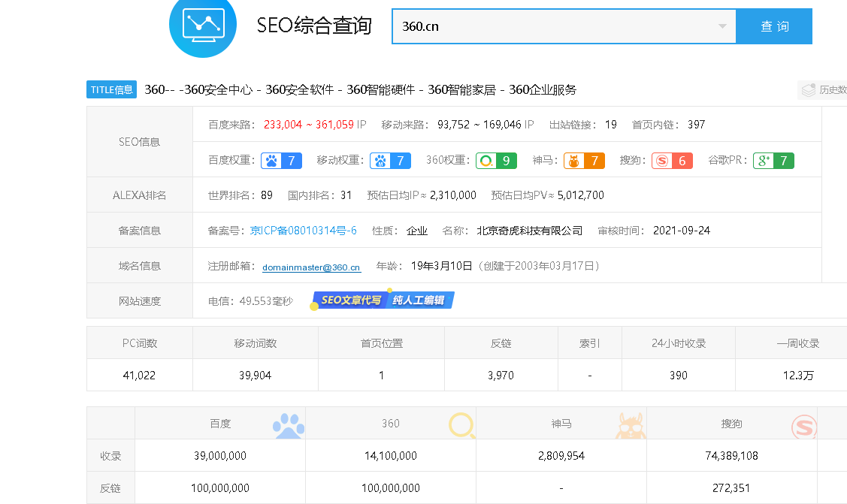
Task: Click the PC词数 value 41,022
Action: click(x=139, y=375)
